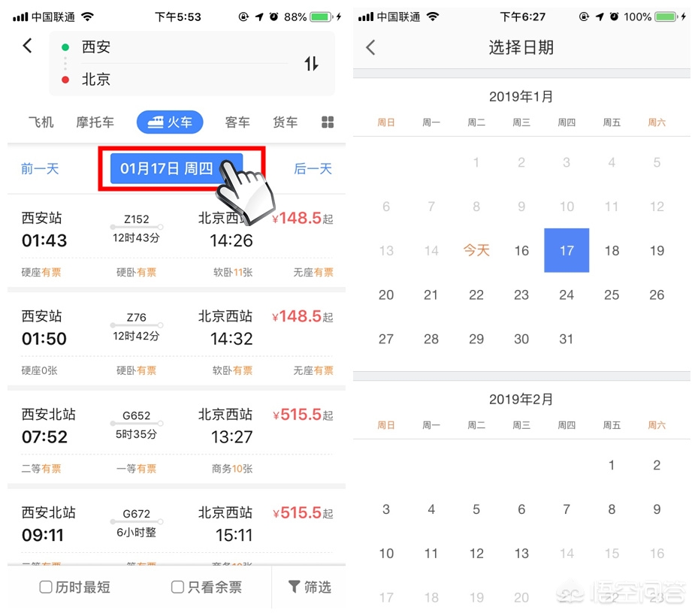698x616 pixels.
Task: Edit the departure city 西安
Action: coord(95,47)
